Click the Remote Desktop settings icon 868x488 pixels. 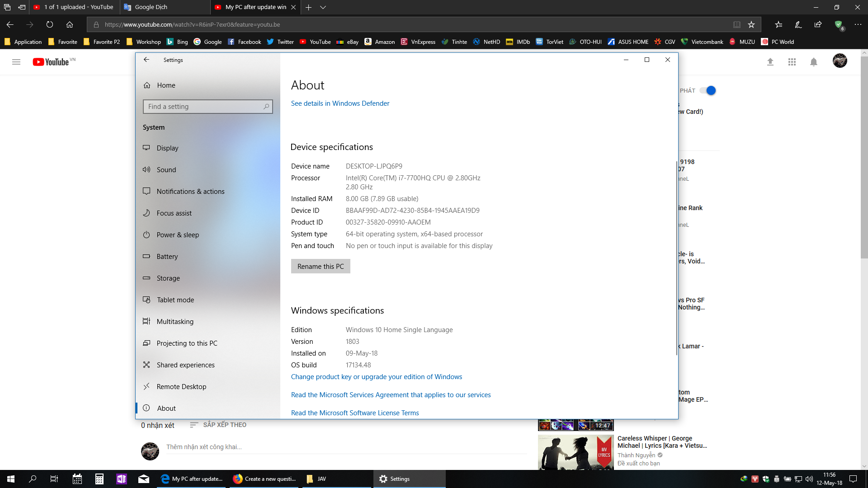(x=146, y=386)
